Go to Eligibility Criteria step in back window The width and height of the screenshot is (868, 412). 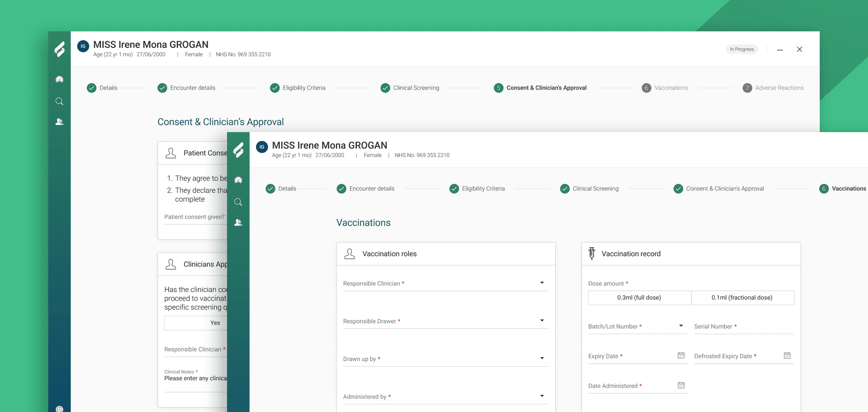click(x=298, y=88)
